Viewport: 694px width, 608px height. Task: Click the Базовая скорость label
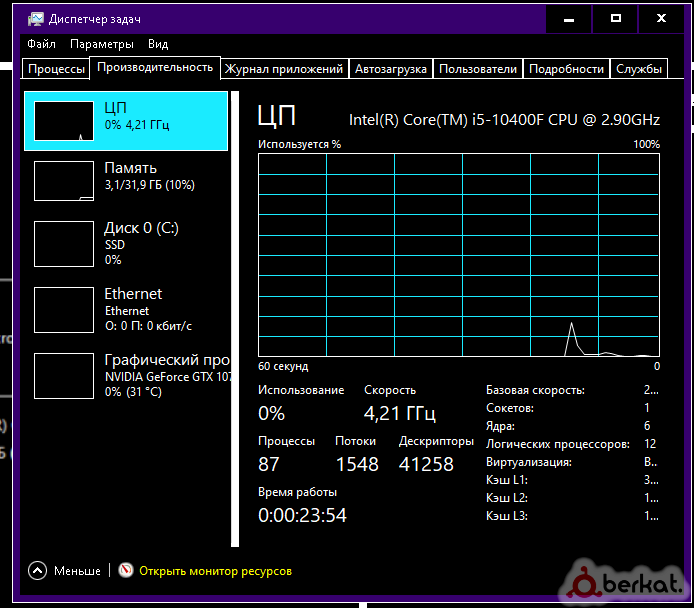coord(535,390)
